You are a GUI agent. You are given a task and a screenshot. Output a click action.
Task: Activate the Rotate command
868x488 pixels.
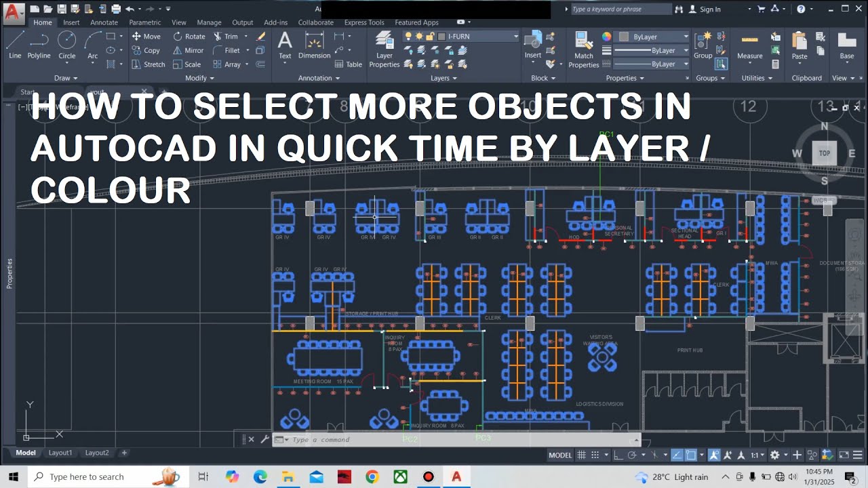pos(189,36)
